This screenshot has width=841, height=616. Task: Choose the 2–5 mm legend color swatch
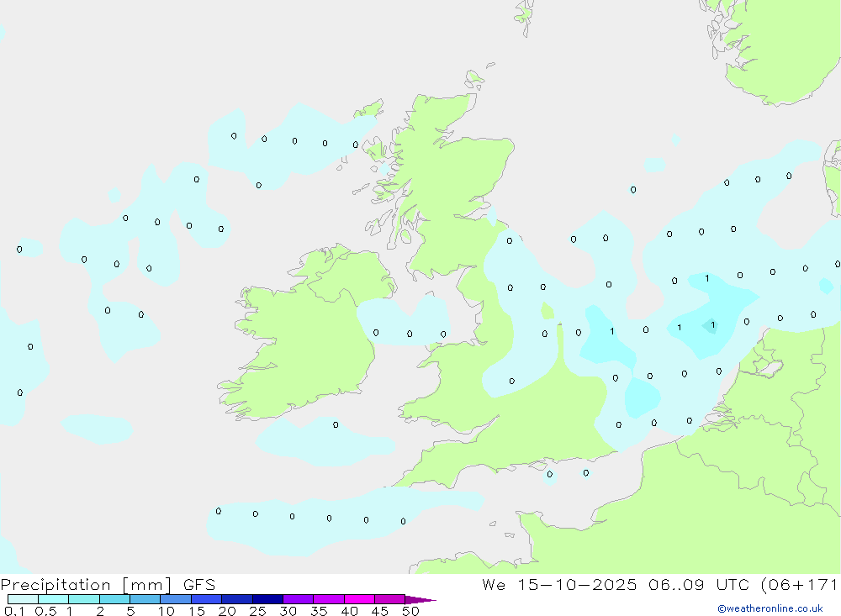(x=114, y=599)
